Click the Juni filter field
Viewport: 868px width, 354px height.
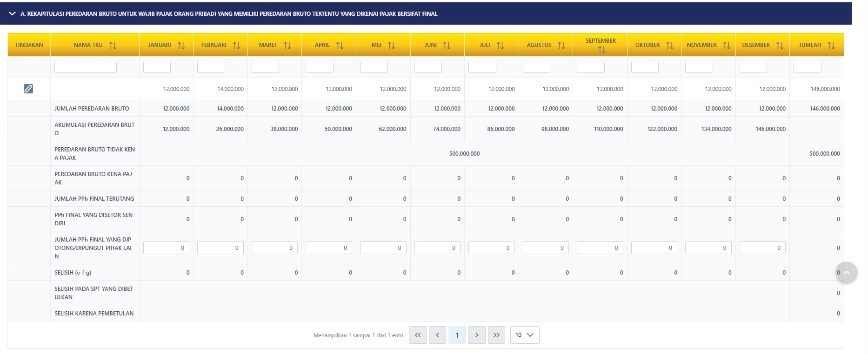coord(428,67)
